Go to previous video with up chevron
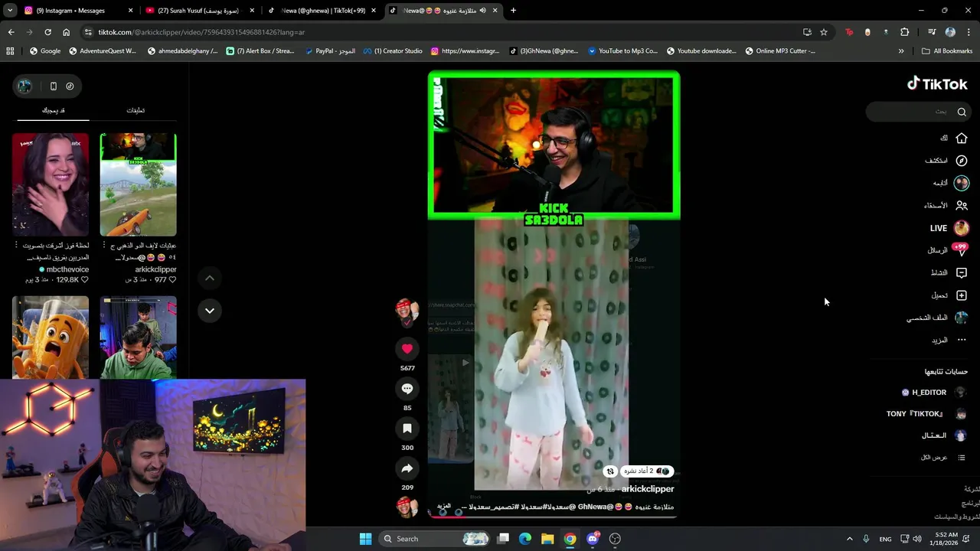The height and width of the screenshot is (551, 980). pyautogui.click(x=210, y=278)
